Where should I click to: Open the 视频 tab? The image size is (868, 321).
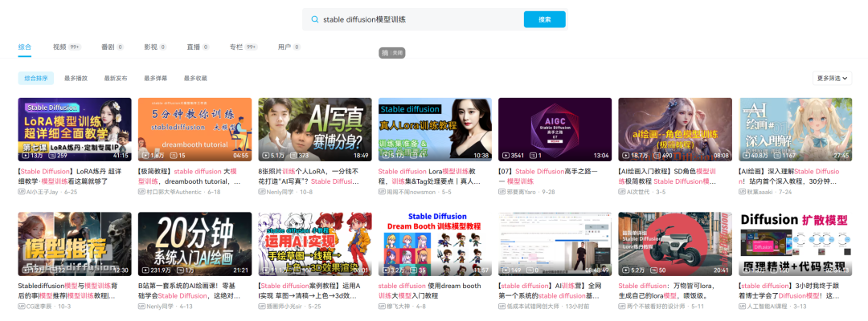click(x=67, y=47)
